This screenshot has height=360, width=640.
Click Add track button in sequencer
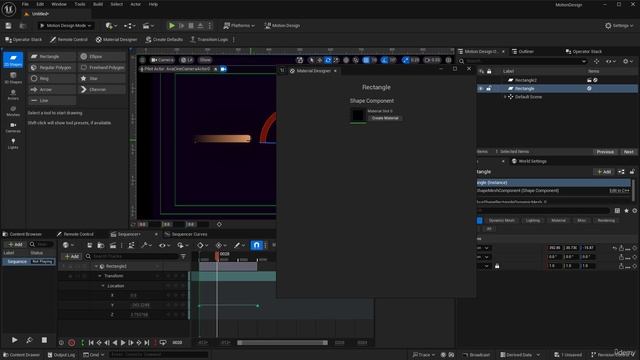click(71, 256)
